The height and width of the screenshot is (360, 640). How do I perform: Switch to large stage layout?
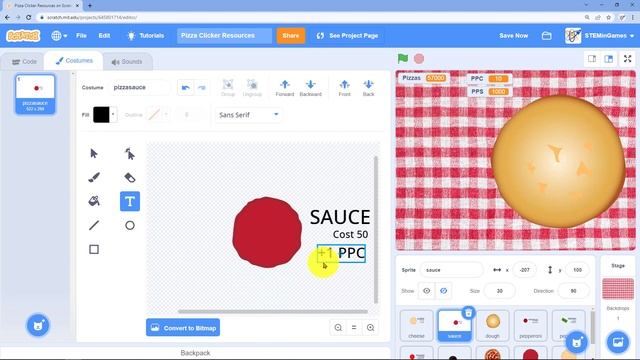[x=609, y=59]
